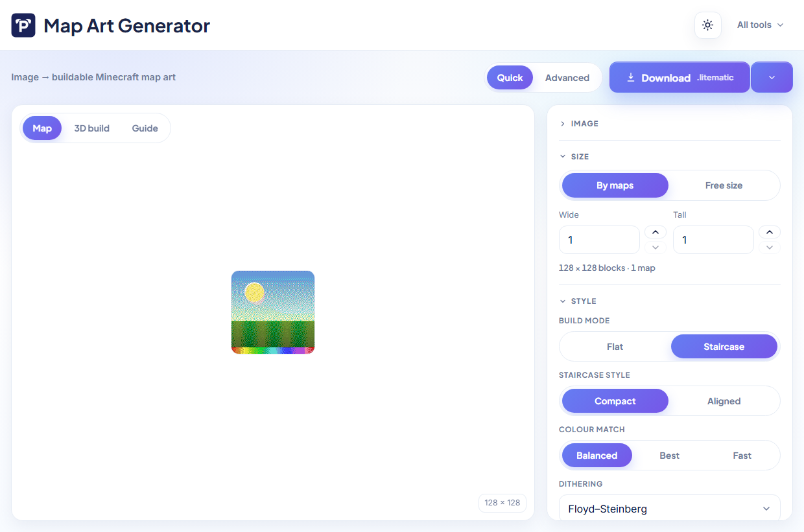Download the .litematic file
804x532 pixels.
pyautogui.click(x=680, y=78)
